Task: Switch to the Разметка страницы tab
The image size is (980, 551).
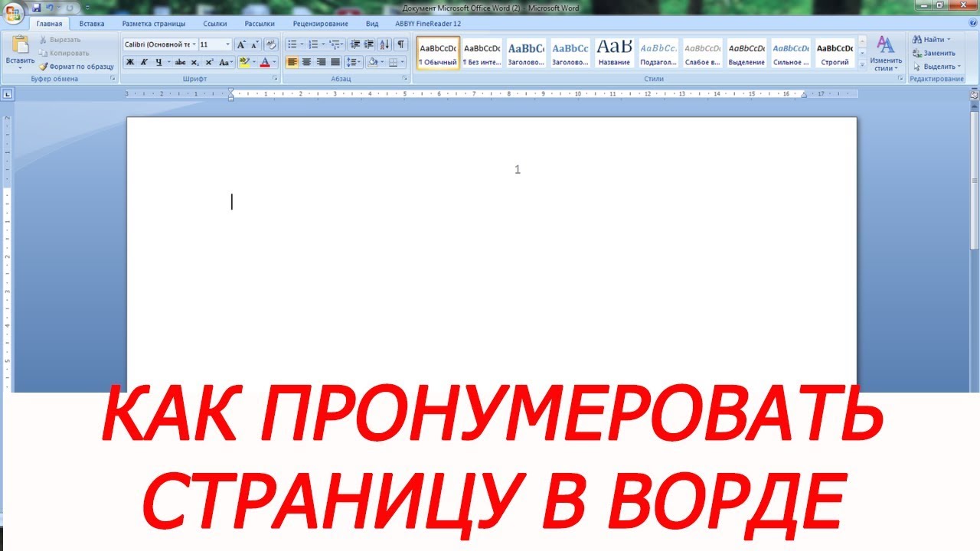Action: click(x=154, y=24)
